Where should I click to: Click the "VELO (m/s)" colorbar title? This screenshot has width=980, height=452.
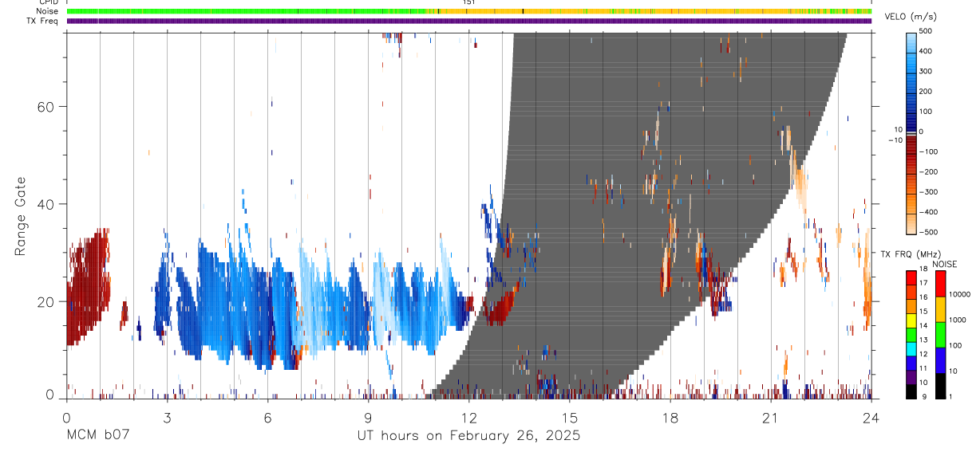click(911, 17)
